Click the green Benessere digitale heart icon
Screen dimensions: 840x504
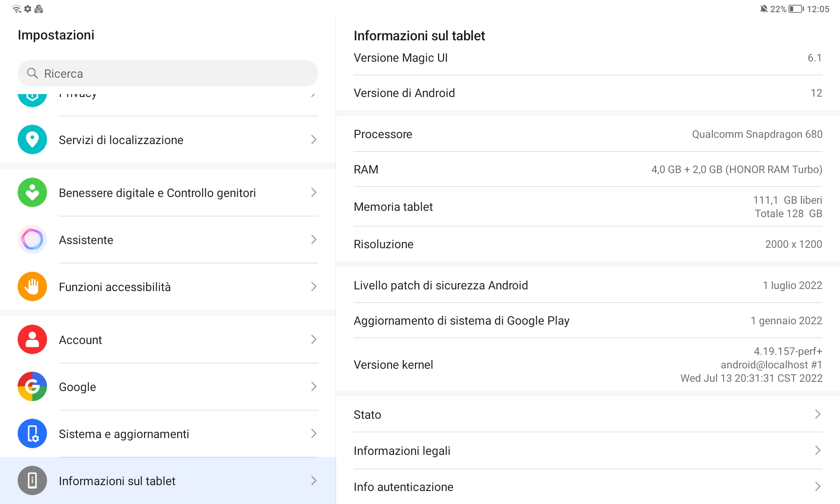pyautogui.click(x=32, y=192)
